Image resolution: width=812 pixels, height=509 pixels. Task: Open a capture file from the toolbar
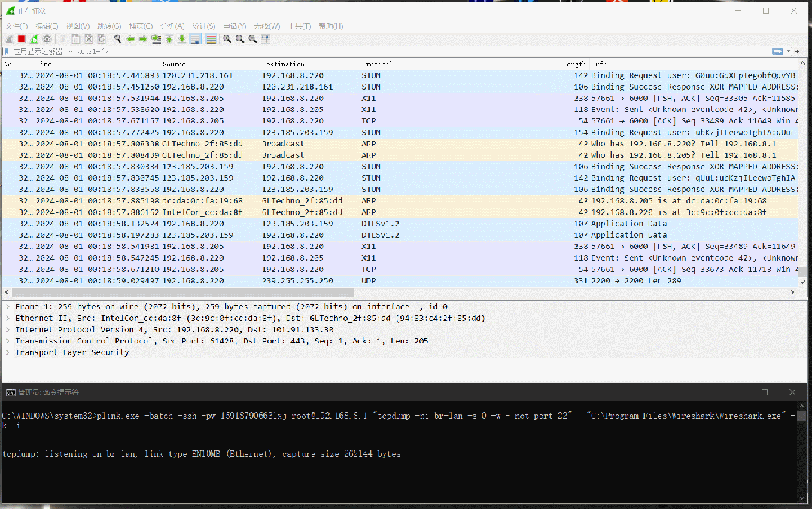click(63, 39)
